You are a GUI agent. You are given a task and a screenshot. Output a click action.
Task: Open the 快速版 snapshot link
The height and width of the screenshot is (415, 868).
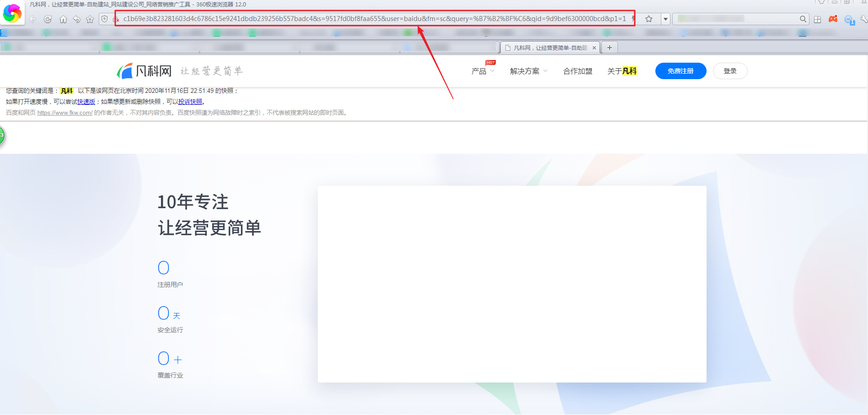coord(86,102)
